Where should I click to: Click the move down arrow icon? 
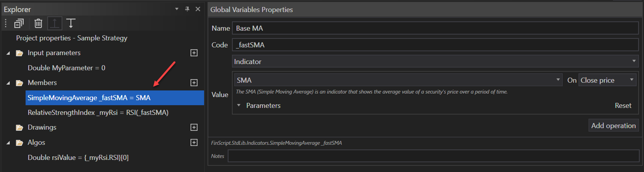[71, 23]
